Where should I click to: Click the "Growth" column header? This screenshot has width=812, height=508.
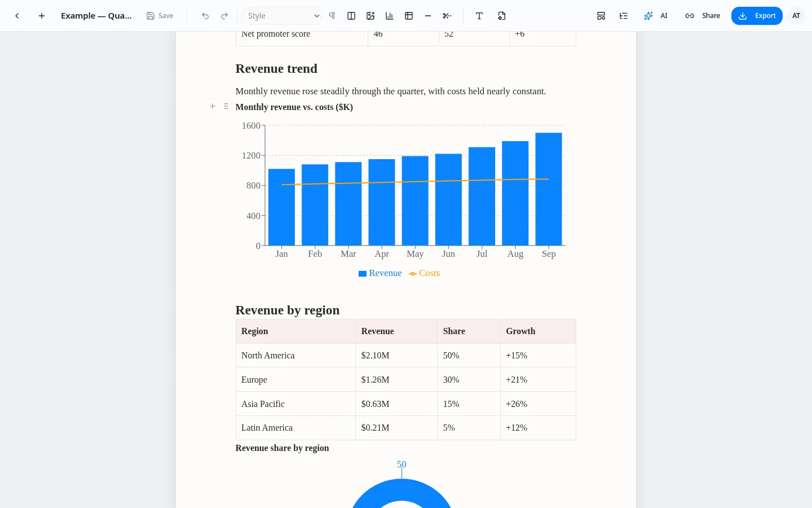(x=538, y=331)
